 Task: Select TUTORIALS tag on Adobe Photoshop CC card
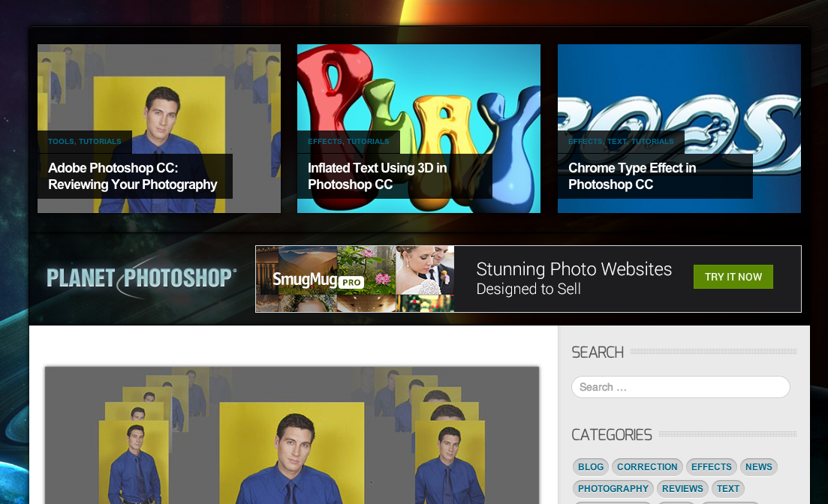pos(100,142)
